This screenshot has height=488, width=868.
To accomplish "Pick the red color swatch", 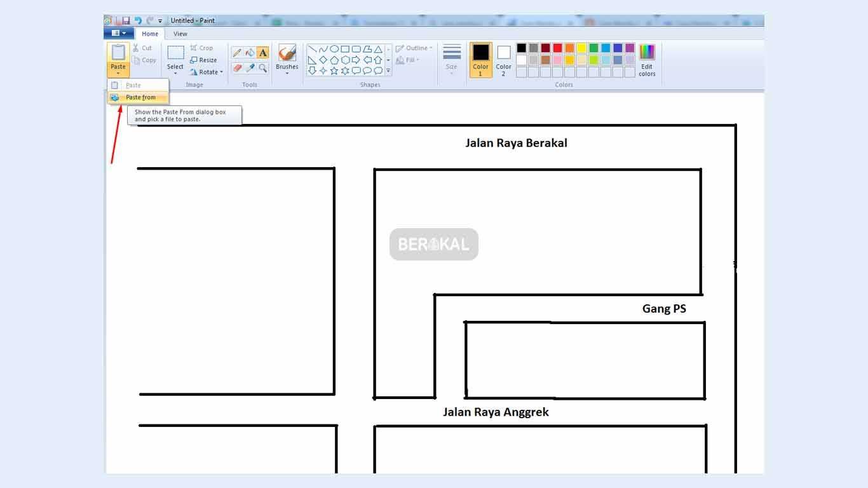I will pos(557,48).
